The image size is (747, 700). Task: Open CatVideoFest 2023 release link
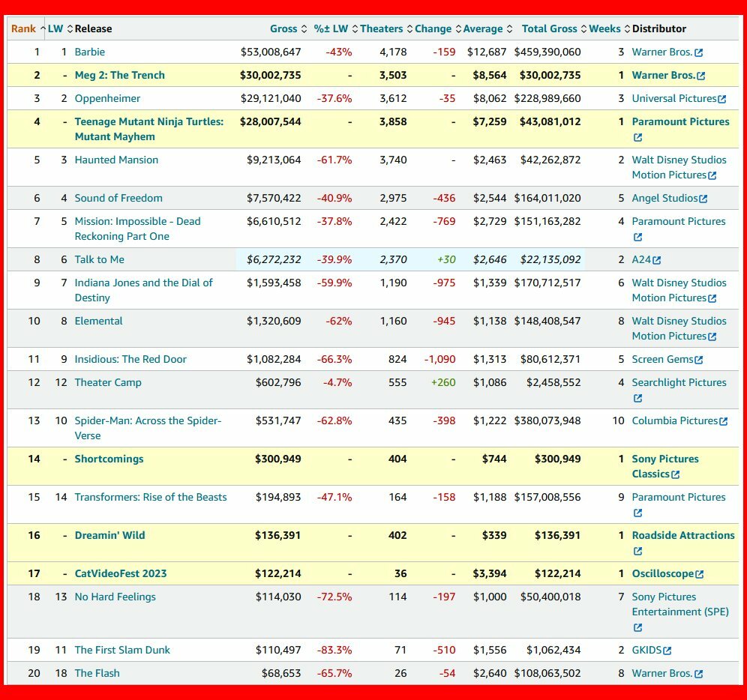pyautogui.click(x=120, y=573)
